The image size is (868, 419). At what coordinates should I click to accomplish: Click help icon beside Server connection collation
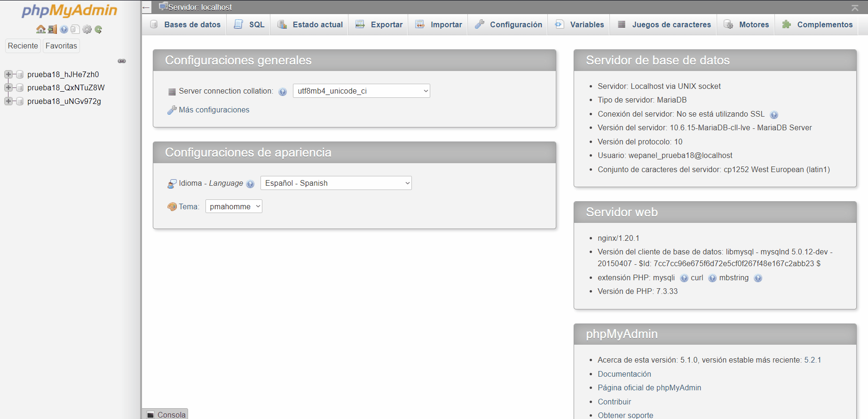283,92
